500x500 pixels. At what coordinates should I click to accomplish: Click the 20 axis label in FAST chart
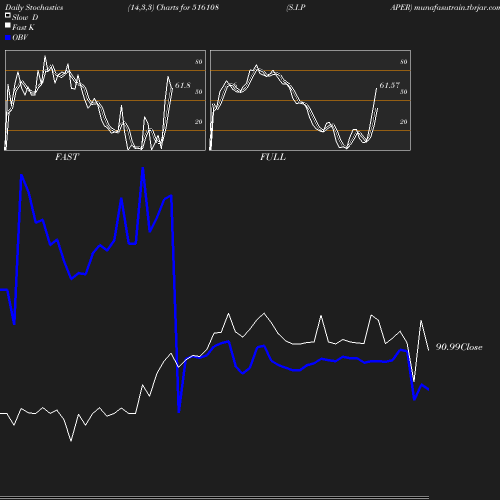199,122
